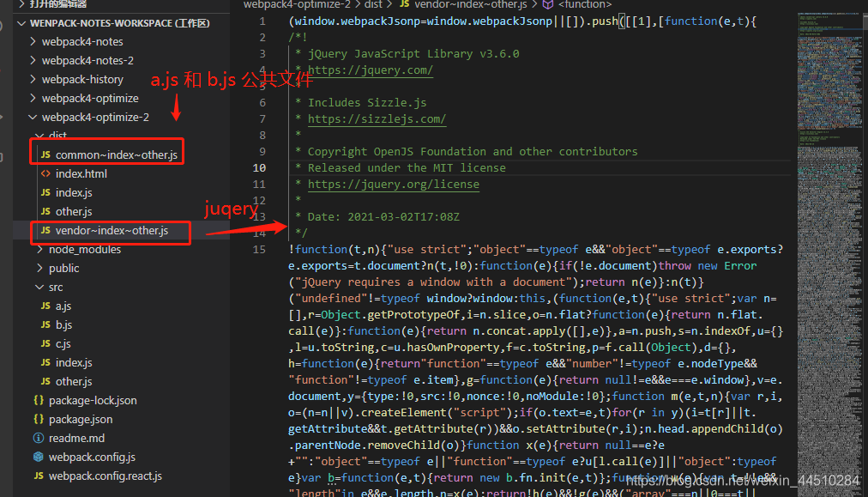868x497 pixels.
Task: Click 'Includes Sizzle.js' comment text
Action: pos(367,102)
